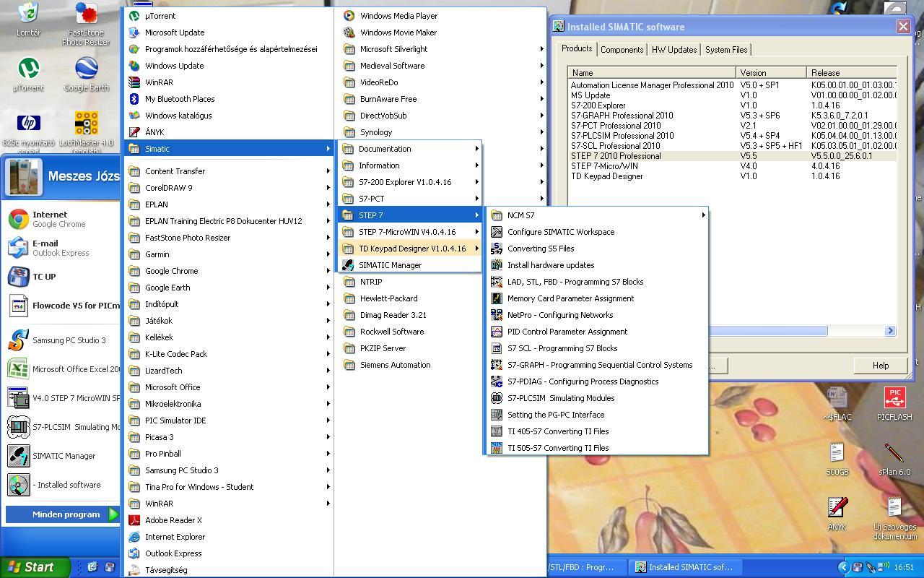Viewport: 924px width, 578px height.
Task: Click Help button in SIMATIC dialog
Action: pyautogui.click(x=881, y=366)
